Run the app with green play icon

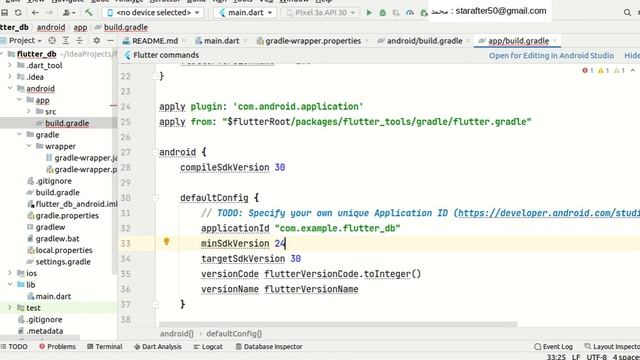coord(369,13)
